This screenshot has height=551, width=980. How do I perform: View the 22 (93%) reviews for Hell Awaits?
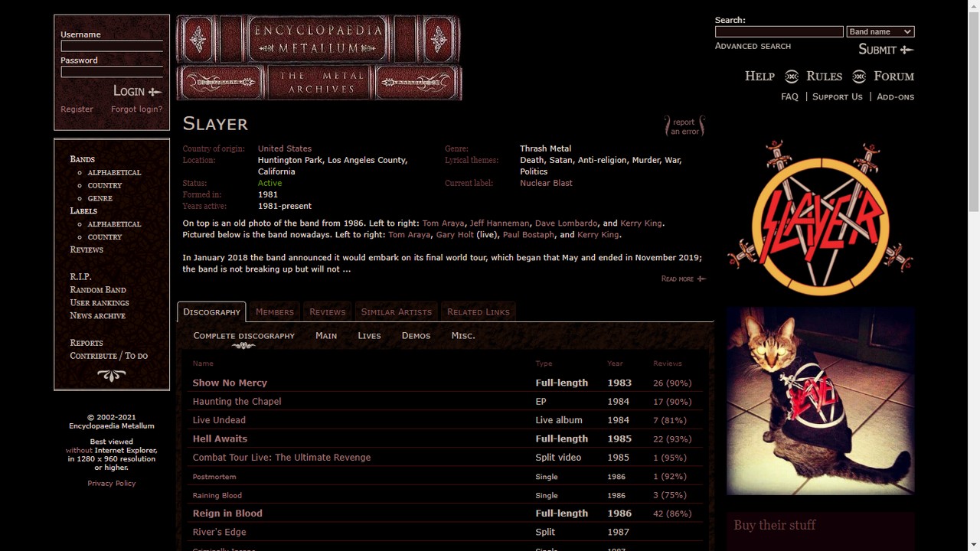coord(672,439)
